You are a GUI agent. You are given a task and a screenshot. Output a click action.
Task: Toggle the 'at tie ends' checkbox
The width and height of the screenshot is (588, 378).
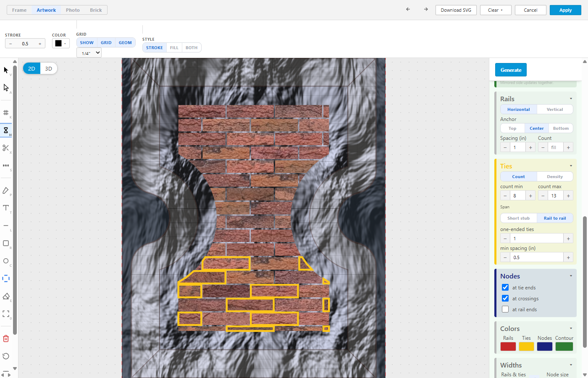click(x=505, y=288)
